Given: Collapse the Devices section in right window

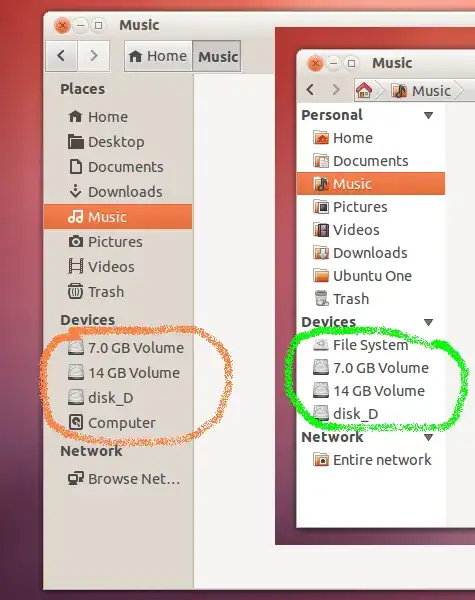Looking at the screenshot, I should (429, 323).
